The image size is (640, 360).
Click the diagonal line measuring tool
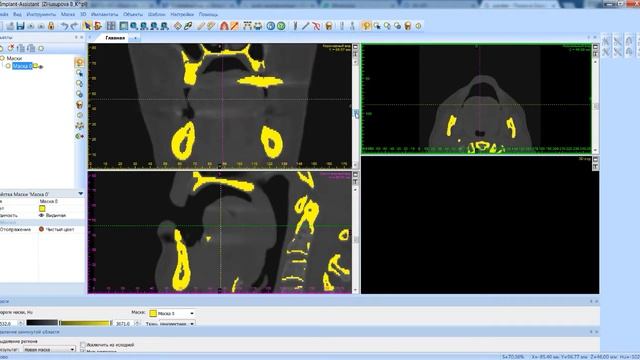[306, 26]
